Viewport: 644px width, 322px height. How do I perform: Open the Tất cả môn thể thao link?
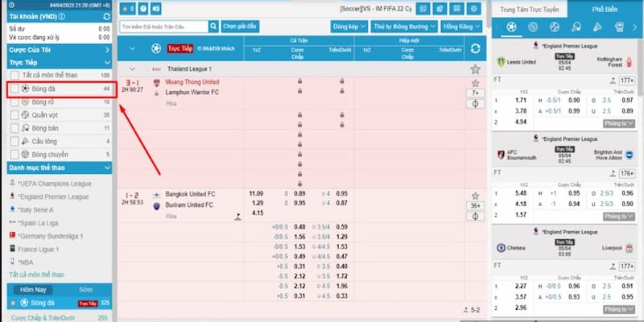pyautogui.click(x=36, y=275)
